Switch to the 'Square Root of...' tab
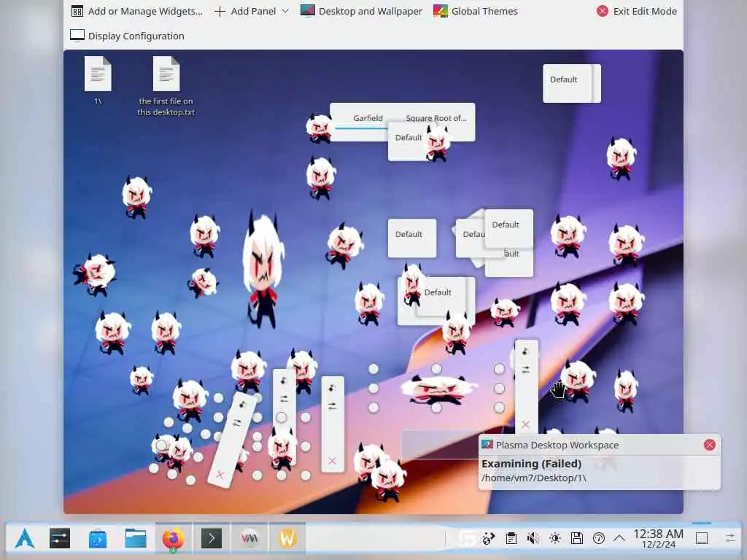The image size is (747, 560). 436,118
